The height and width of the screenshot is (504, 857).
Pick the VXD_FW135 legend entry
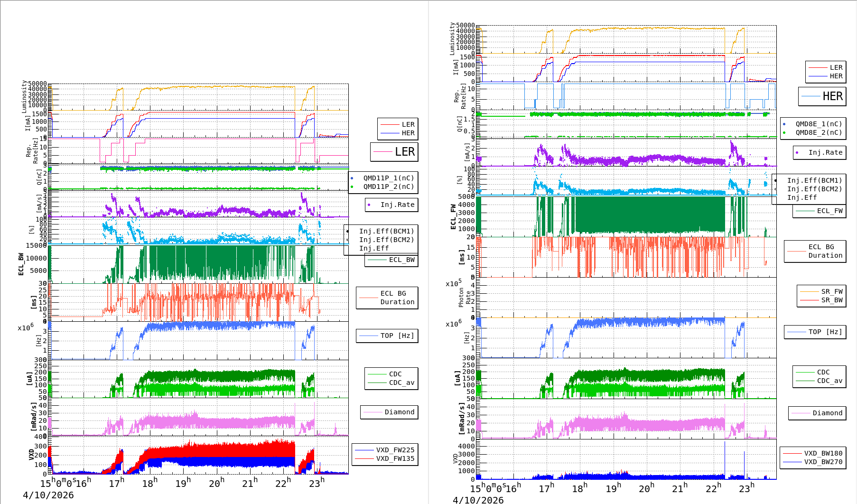(394, 458)
